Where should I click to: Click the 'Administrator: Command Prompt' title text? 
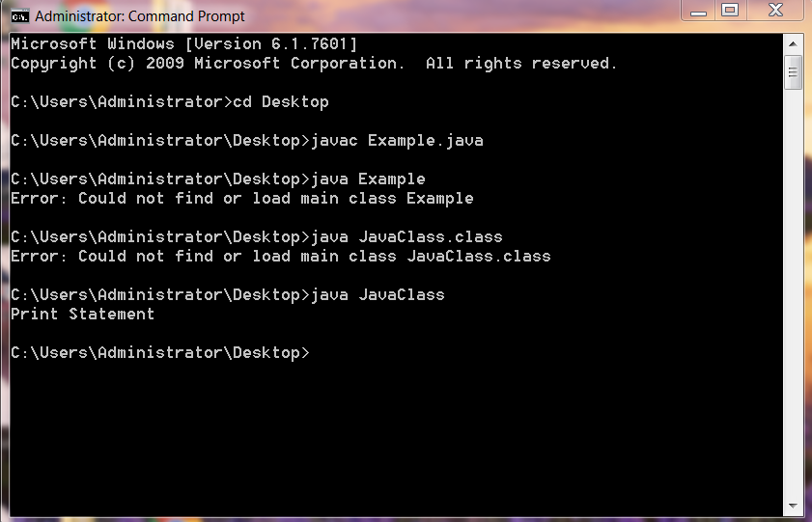(x=140, y=16)
